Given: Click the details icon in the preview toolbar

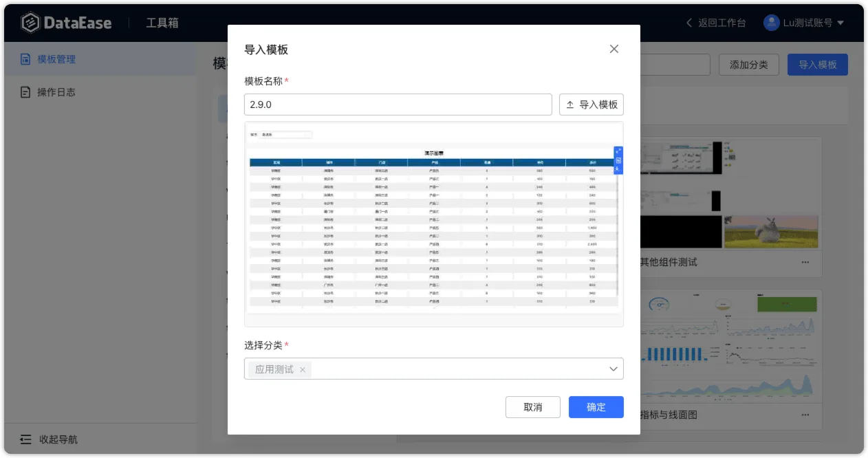Looking at the screenshot, I should [x=618, y=160].
